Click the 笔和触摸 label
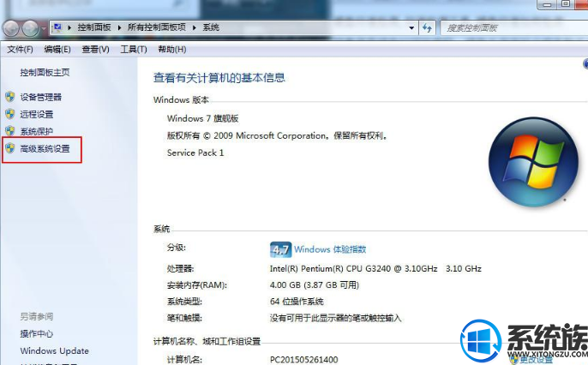The image size is (588, 365). [184, 318]
